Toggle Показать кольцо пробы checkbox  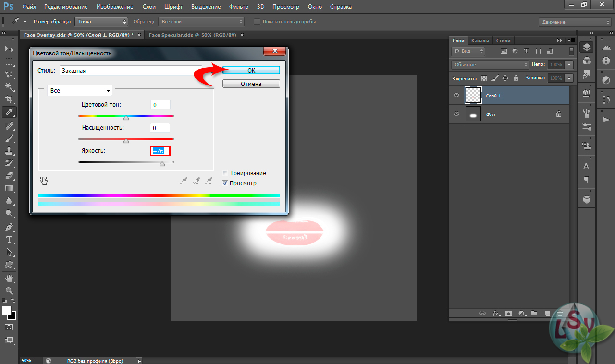pos(257,22)
